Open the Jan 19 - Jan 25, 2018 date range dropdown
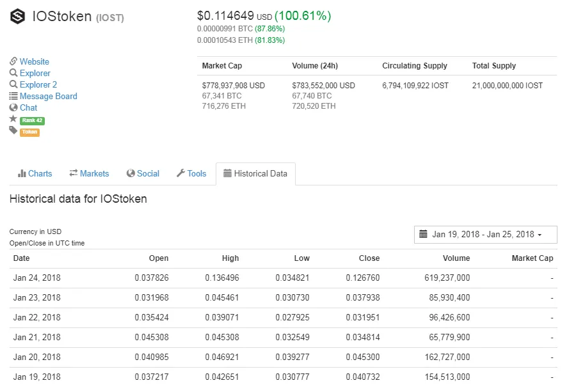This screenshot has height=392, width=569. click(486, 235)
